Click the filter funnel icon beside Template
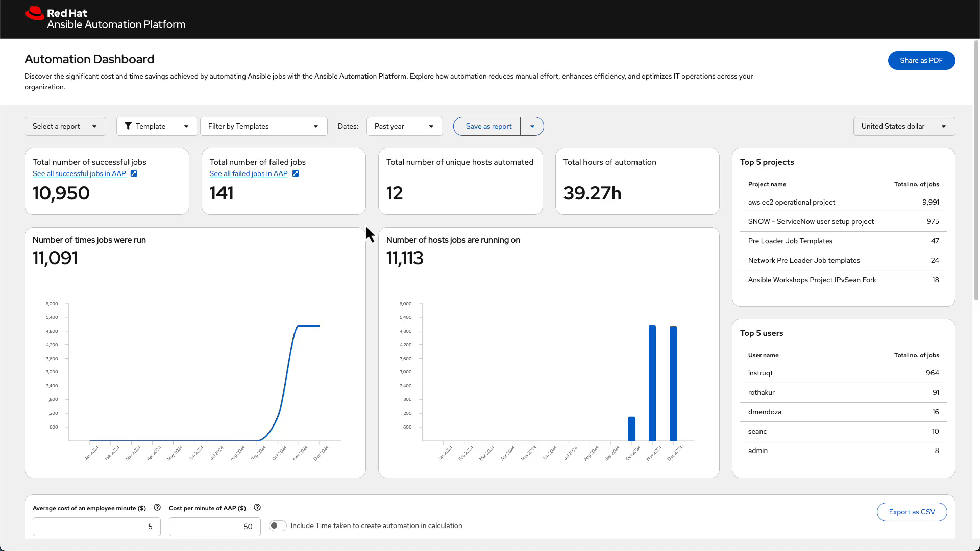 tap(129, 126)
